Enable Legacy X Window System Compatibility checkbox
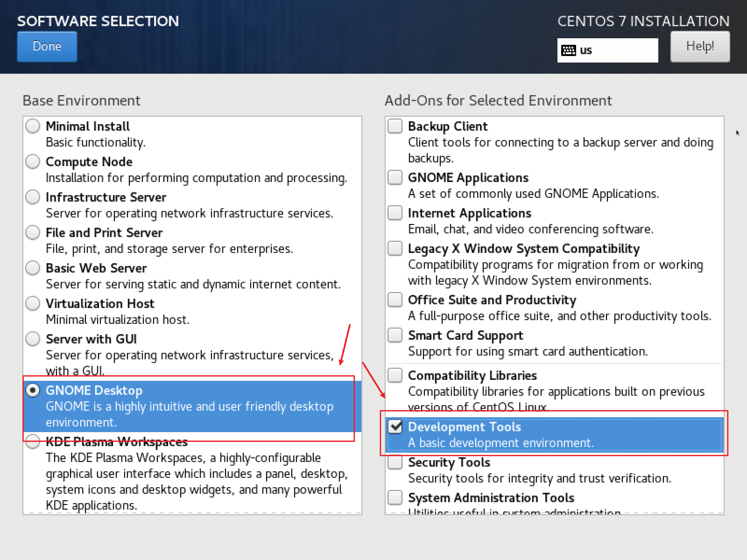Image resolution: width=747 pixels, height=560 pixels. tap(395, 249)
